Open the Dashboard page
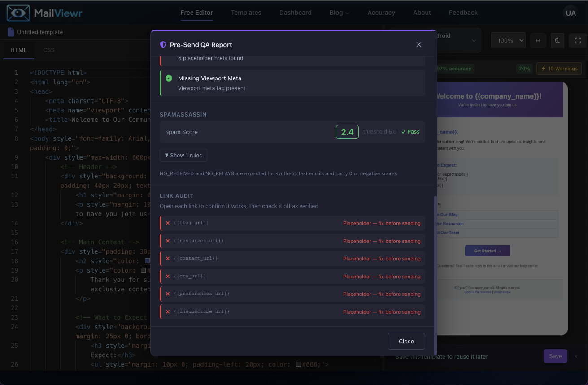The image size is (588, 385). coord(295,13)
